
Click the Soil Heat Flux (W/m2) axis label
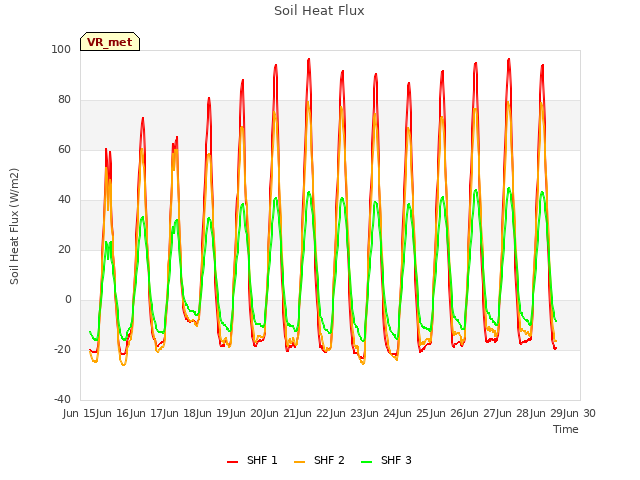pyautogui.click(x=14, y=226)
